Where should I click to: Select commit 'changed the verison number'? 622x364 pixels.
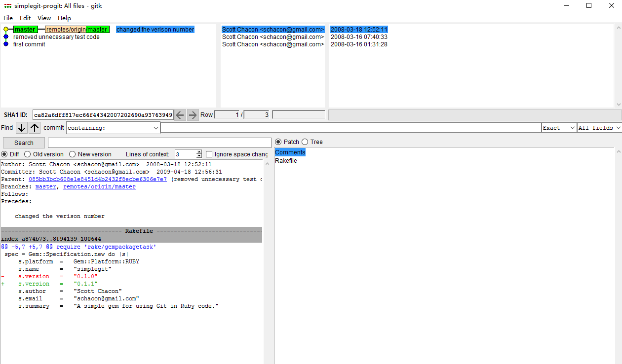click(155, 30)
